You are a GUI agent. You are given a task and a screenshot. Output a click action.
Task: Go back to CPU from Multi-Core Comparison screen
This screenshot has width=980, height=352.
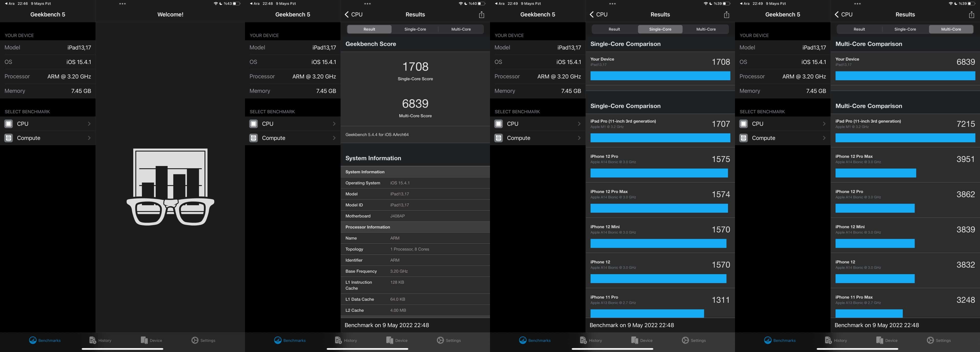point(843,15)
